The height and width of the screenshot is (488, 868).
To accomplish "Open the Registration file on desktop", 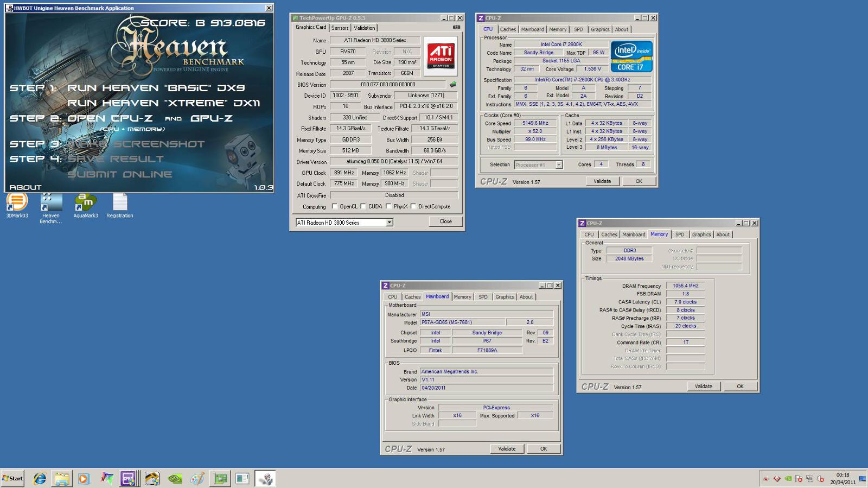I will click(120, 205).
